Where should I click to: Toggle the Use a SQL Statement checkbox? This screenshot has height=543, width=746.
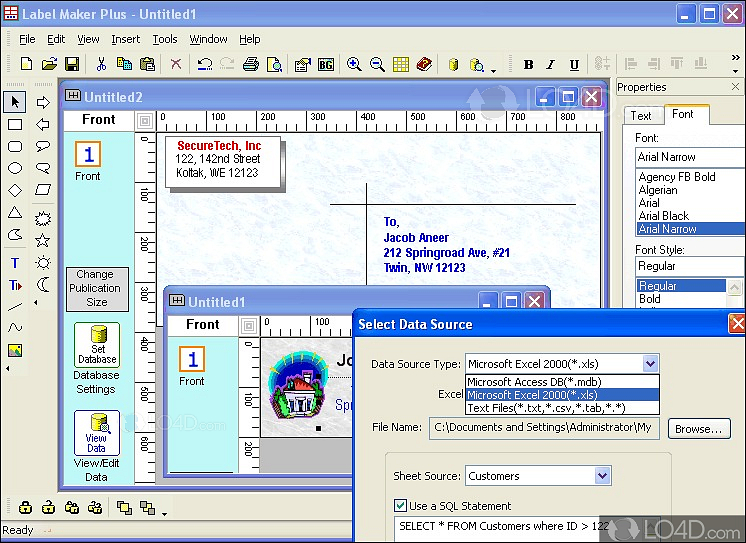[x=401, y=506]
